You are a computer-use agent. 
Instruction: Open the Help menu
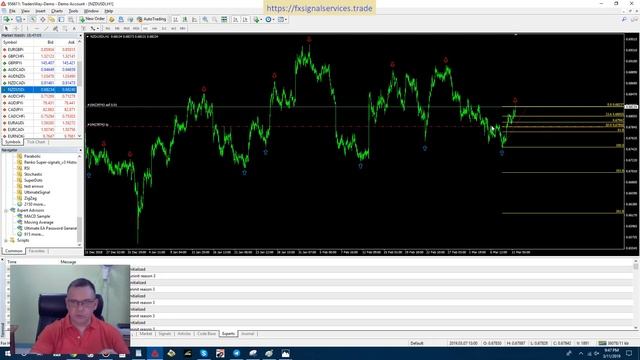coord(109,11)
